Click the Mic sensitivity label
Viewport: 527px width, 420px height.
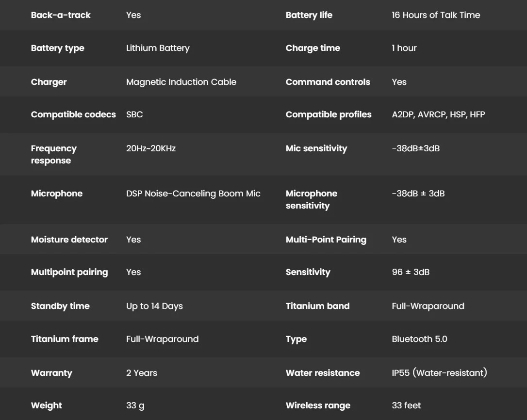coord(316,148)
